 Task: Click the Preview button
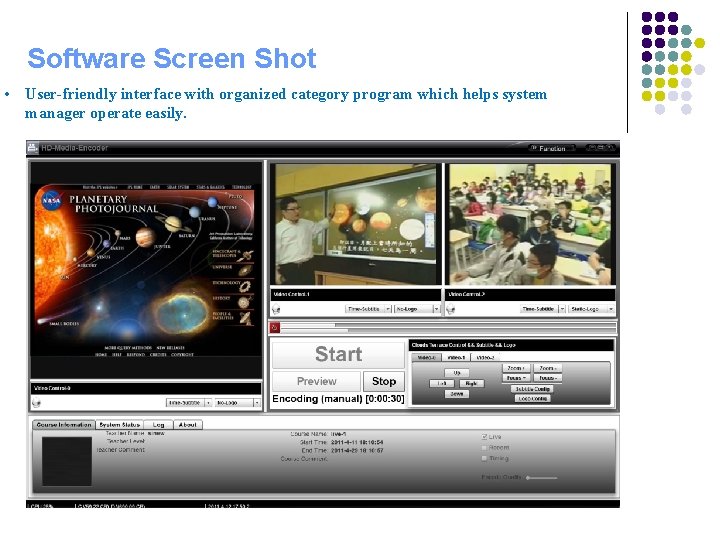(x=316, y=381)
